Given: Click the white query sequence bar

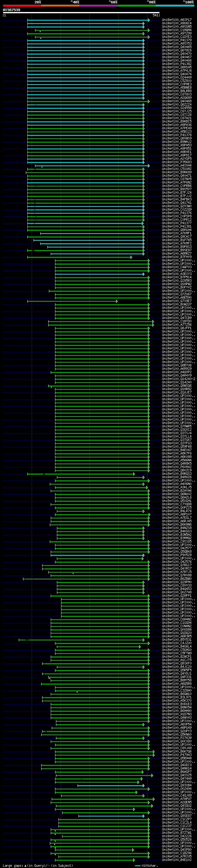Looking at the screenshot, I should [x=81, y=12].
